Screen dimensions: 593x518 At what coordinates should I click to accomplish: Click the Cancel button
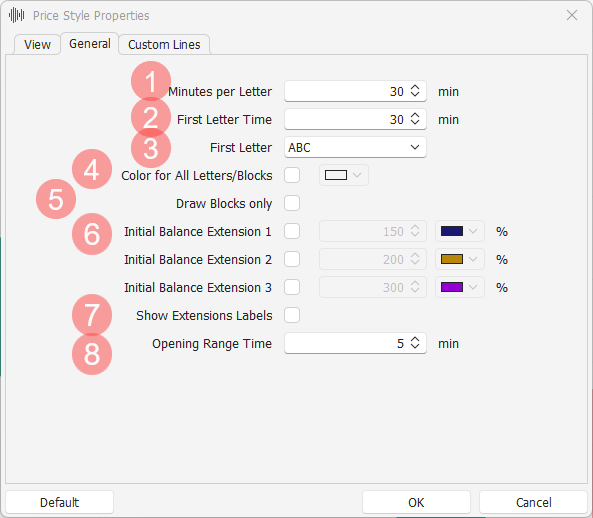533,502
